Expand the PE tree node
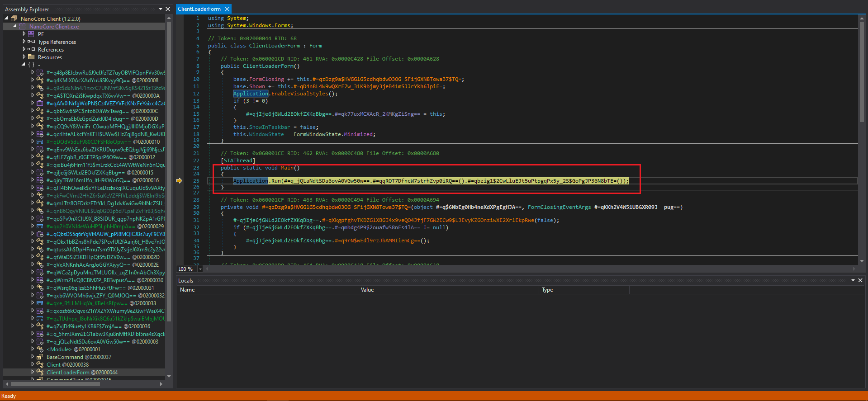 (24, 34)
